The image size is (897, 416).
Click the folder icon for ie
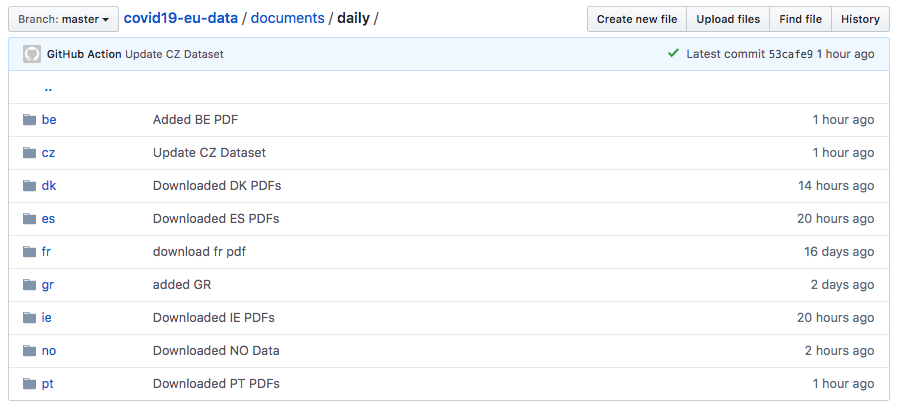click(30, 318)
